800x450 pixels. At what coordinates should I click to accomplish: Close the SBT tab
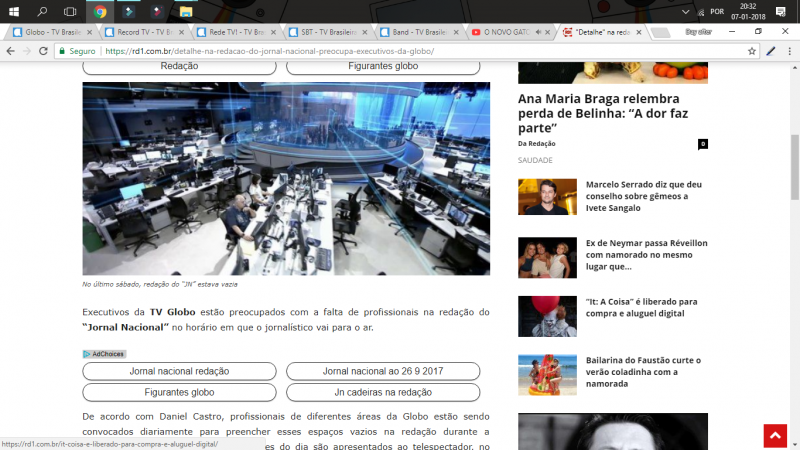pos(364,32)
